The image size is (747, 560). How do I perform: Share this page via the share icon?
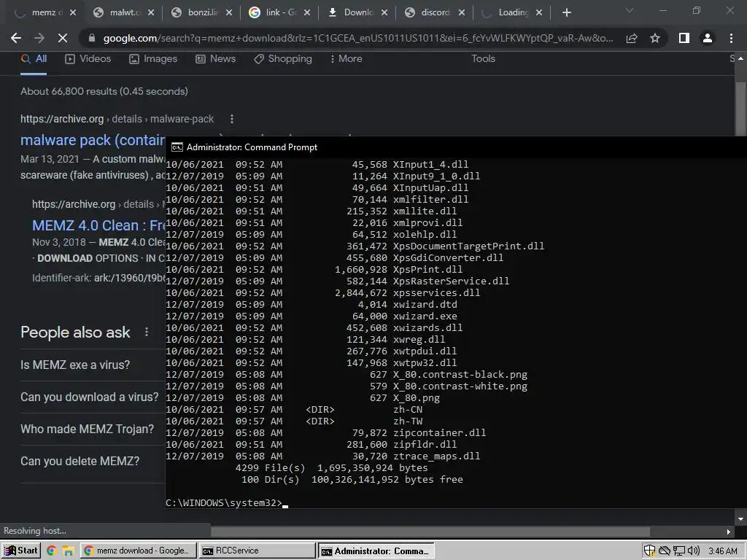pyautogui.click(x=632, y=38)
